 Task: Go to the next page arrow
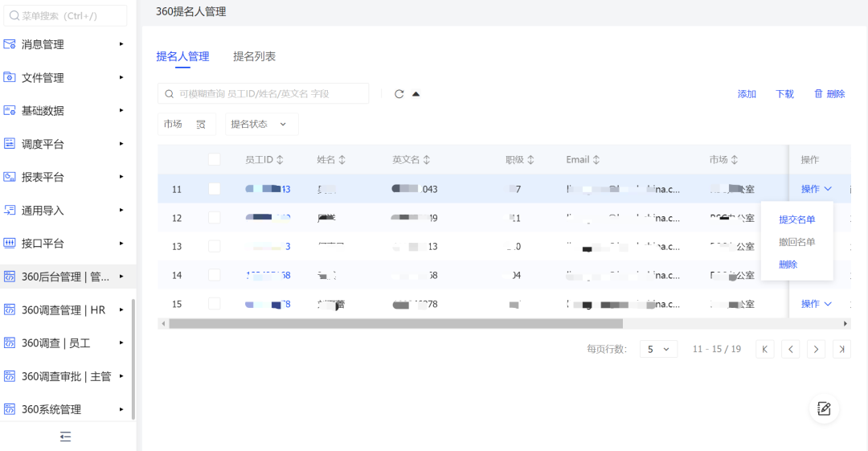tap(817, 349)
